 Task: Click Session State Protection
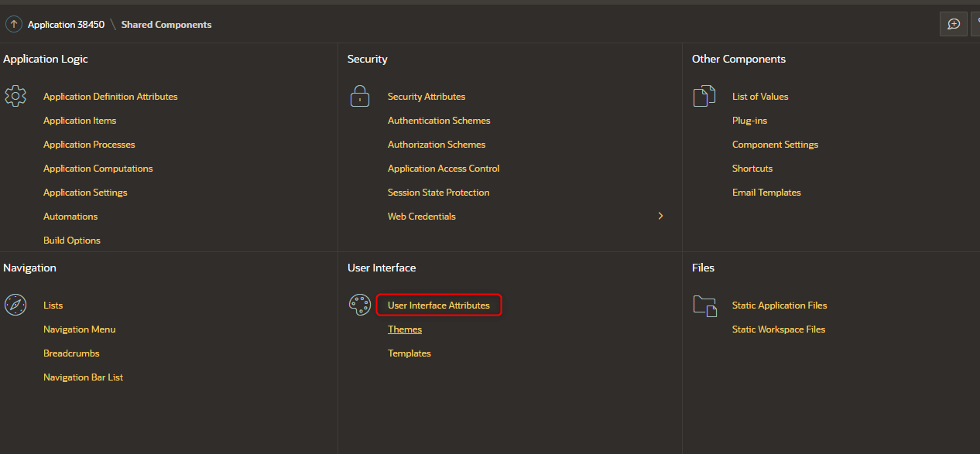click(x=438, y=192)
